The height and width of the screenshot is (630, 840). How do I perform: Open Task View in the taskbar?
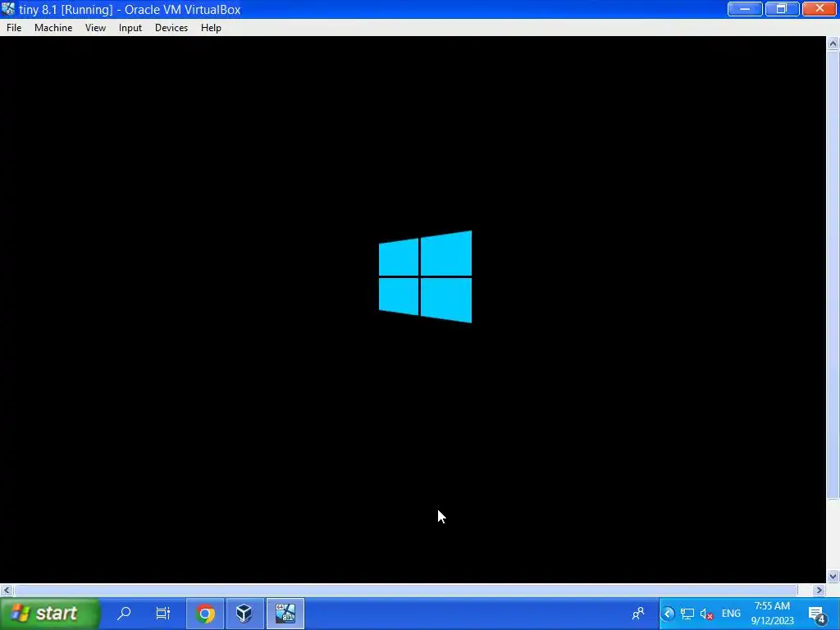pos(163,614)
